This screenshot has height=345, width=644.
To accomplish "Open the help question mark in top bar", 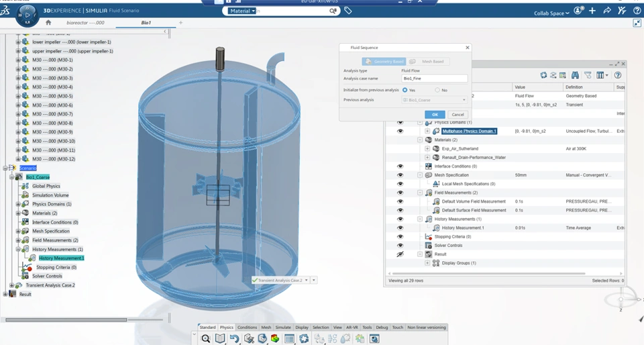I will [x=637, y=11].
